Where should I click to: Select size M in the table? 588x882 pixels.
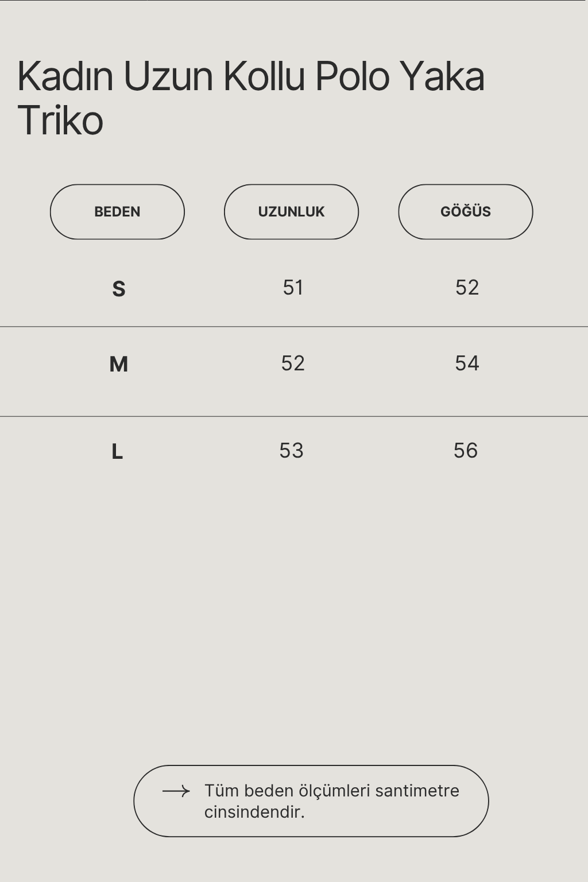118,364
